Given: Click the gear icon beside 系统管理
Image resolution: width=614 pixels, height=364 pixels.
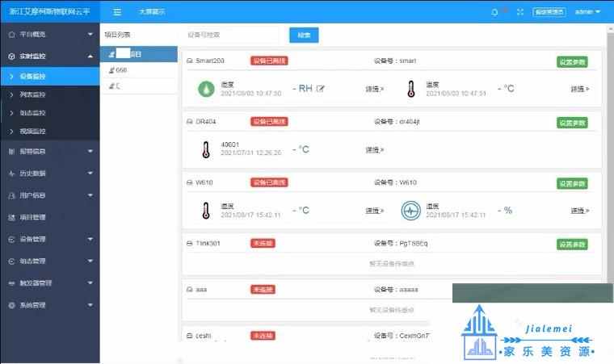Looking at the screenshot, I should pos(12,305).
